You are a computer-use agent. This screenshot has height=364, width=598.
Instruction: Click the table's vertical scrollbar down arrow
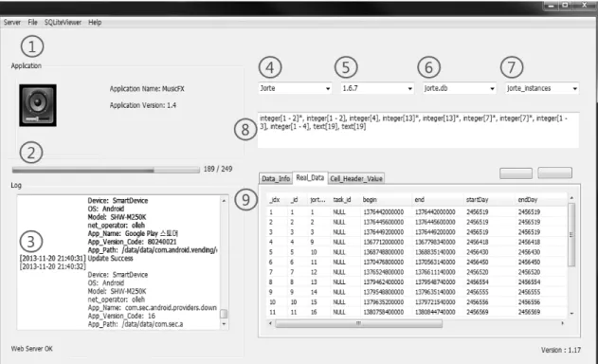pos(571,313)
